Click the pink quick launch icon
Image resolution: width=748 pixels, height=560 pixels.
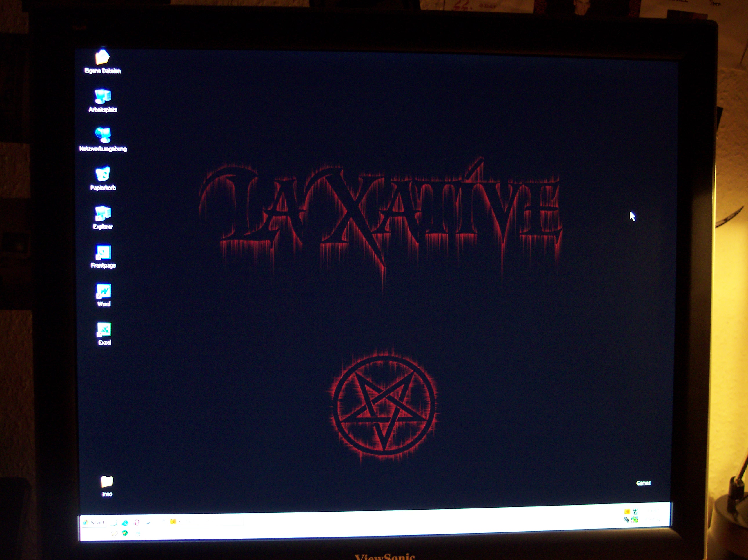click(137, 523)
